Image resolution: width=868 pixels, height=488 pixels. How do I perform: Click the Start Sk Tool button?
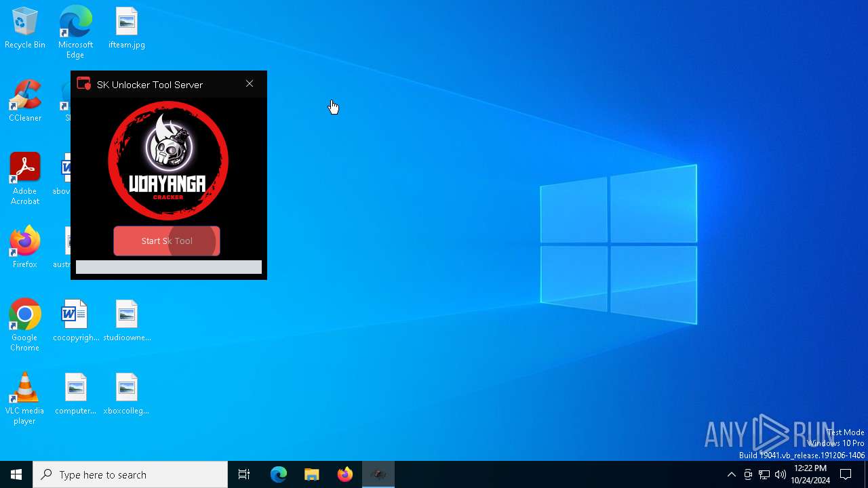(167, 241)
